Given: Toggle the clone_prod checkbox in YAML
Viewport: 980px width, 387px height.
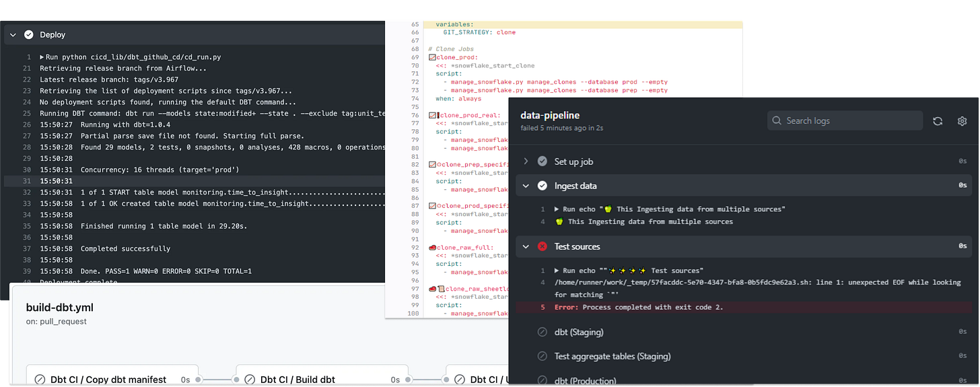Looking at the screenshot, I should [432, 58].
